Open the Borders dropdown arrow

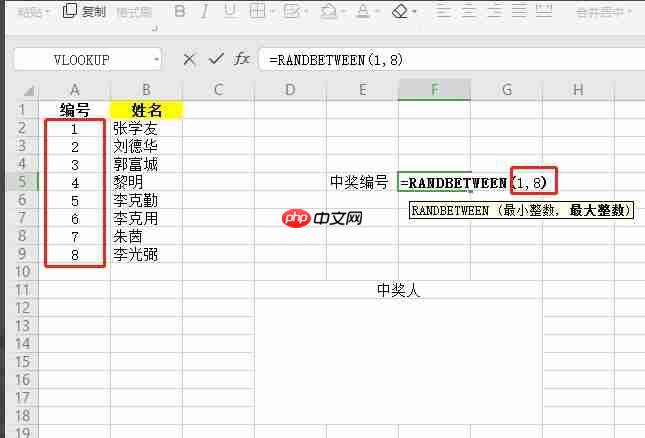pos(272,12)
